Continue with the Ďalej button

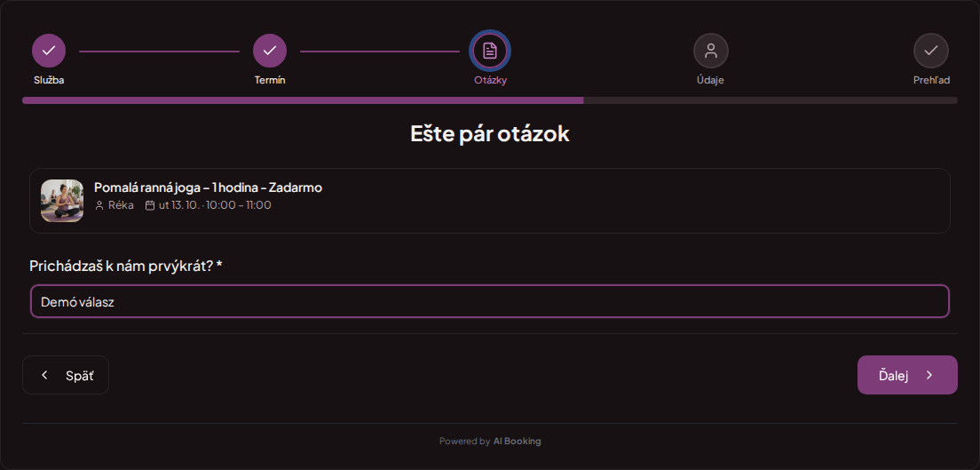907,375
